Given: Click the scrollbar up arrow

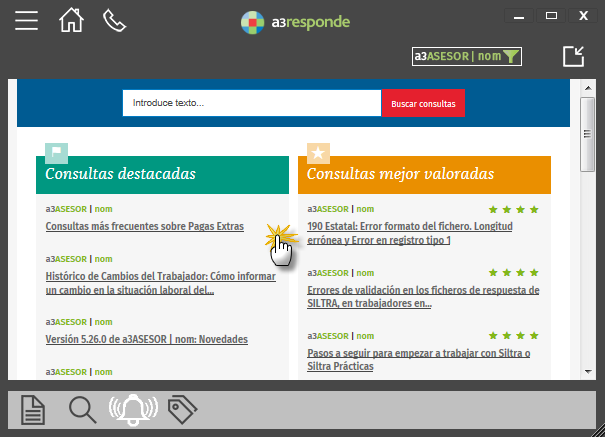Looking at the screenshot, I should (588, 88).
